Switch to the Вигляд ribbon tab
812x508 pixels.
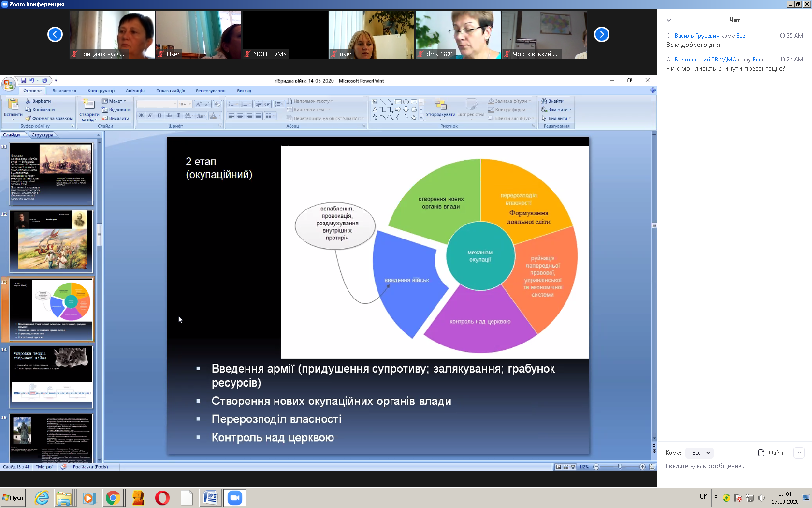pyautogui.click(x=244, y=91)
